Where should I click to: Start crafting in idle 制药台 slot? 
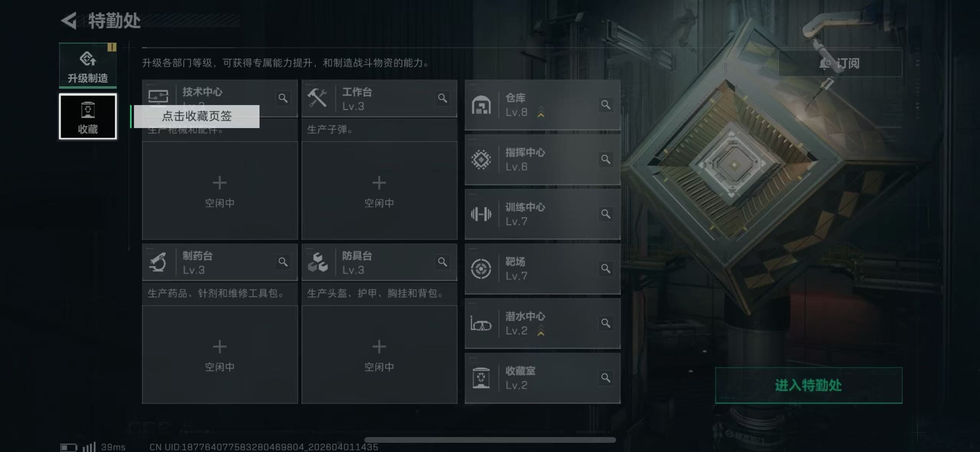click(220, 354)
